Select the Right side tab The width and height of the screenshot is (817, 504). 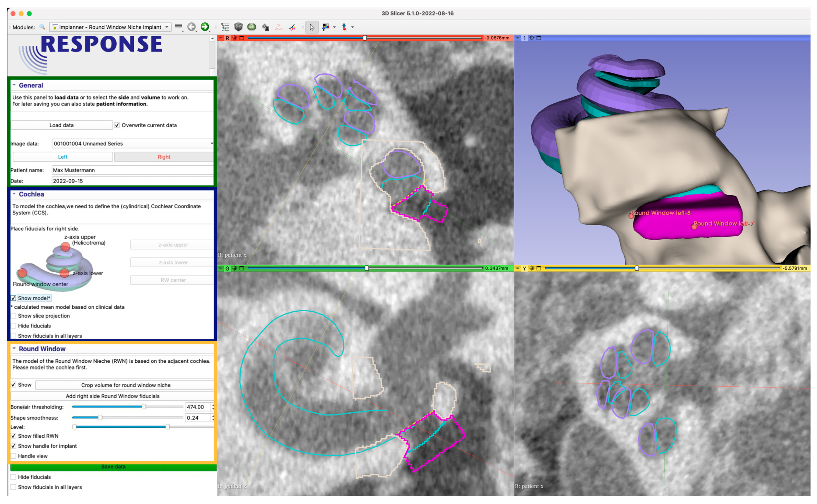pos(164,157)
